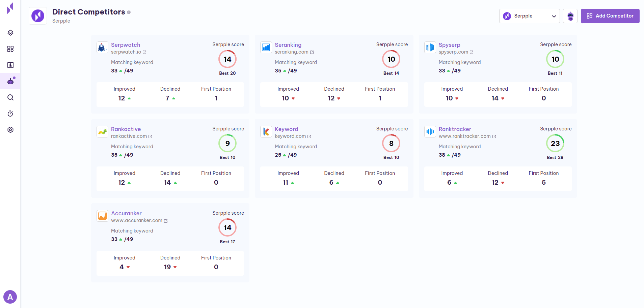Open the chart reports icon in sidebar
Image resolution: width=644 pixels, height=308 pixels.
point(10,65)
